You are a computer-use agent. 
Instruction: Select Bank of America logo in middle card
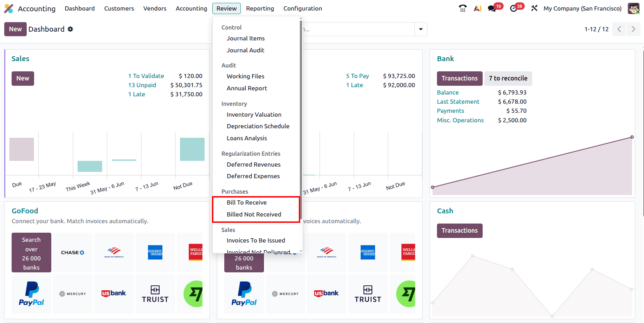coord(327,252)
